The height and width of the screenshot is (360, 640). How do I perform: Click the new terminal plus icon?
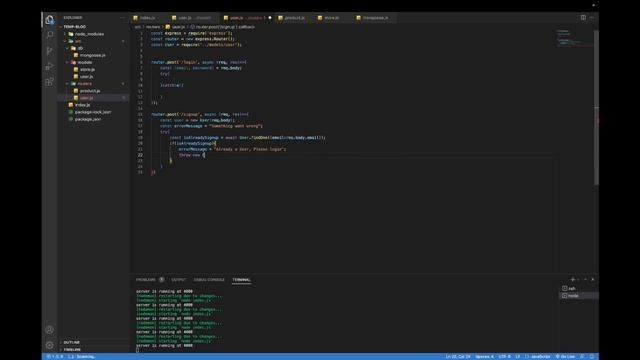pos(572,280)
